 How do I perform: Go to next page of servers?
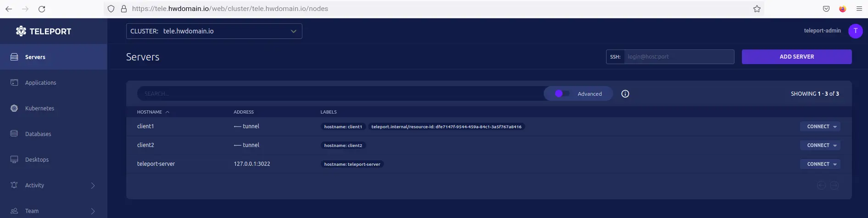[835, 185]
